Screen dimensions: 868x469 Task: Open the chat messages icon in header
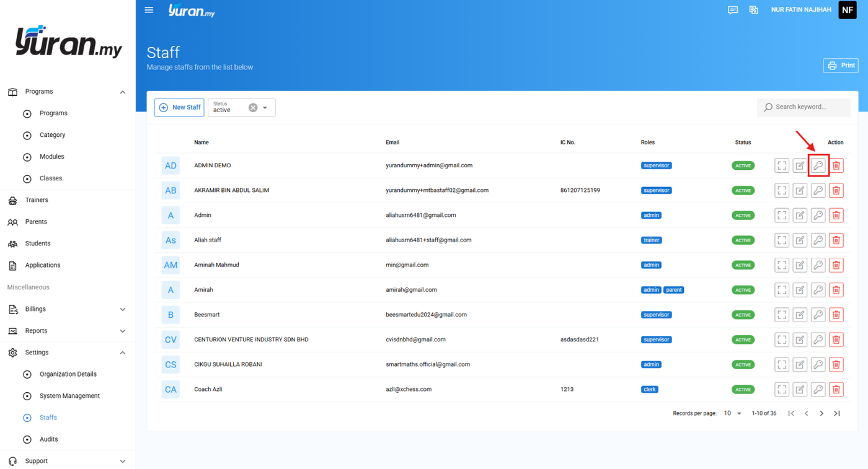(733, 10)
